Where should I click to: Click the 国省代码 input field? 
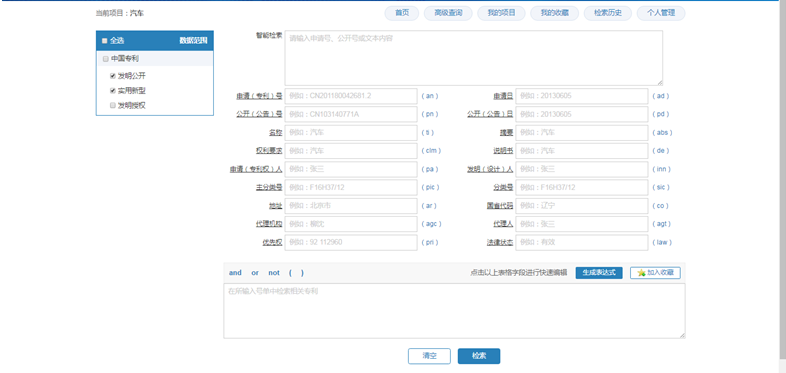tap(581, 206)
